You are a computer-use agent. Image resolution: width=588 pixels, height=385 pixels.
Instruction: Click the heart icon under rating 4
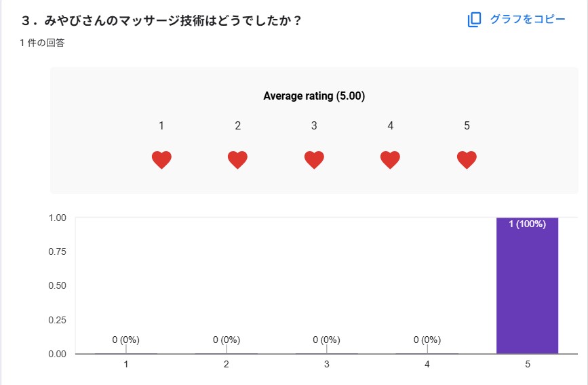tap(390, 160)
